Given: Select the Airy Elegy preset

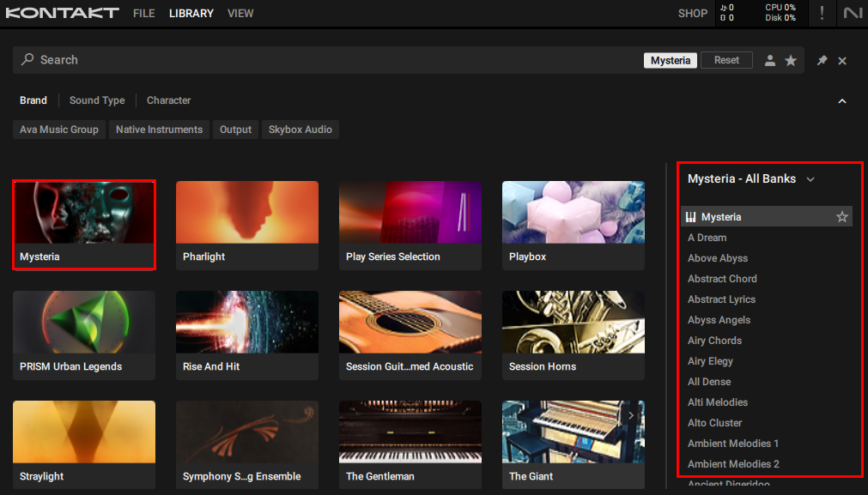Looking at the screenshot, I should tap(710, 361).
